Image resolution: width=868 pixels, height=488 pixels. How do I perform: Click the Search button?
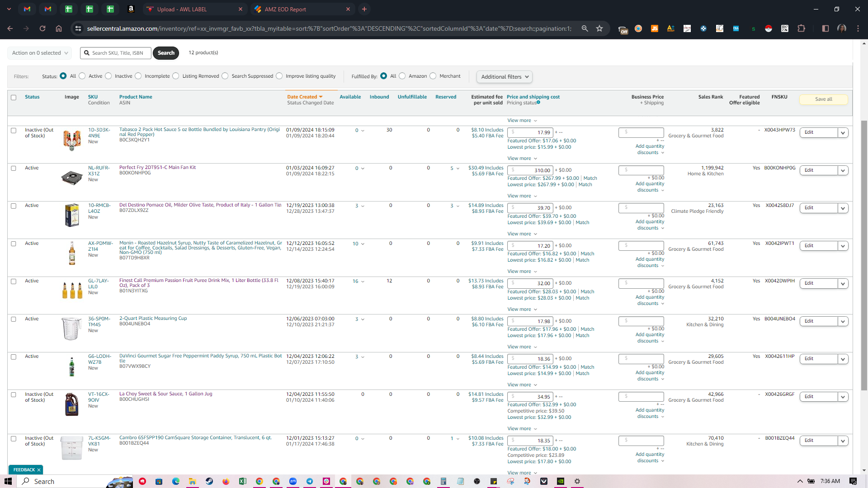click(x=166, y=53)
